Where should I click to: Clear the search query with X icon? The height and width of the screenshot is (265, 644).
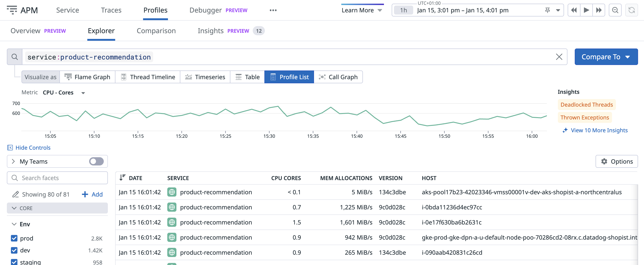[559, 57]
